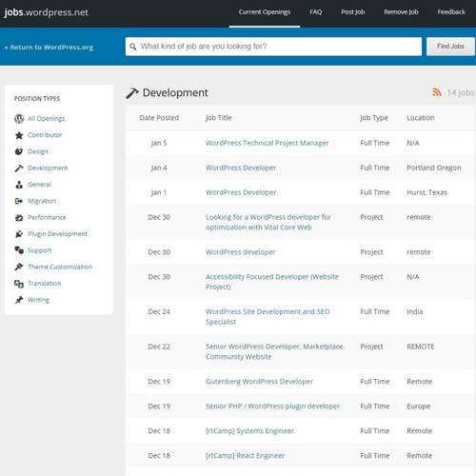The width and height of the screenshot is (476, 476).
Task: Click the Job Type column header
Action: coord(374,118)
